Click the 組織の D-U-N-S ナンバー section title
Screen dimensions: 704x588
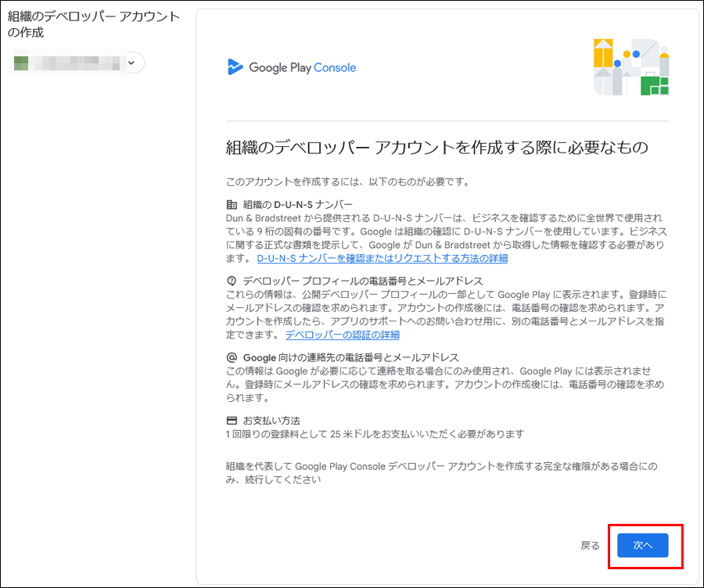(x=298, y=205)
